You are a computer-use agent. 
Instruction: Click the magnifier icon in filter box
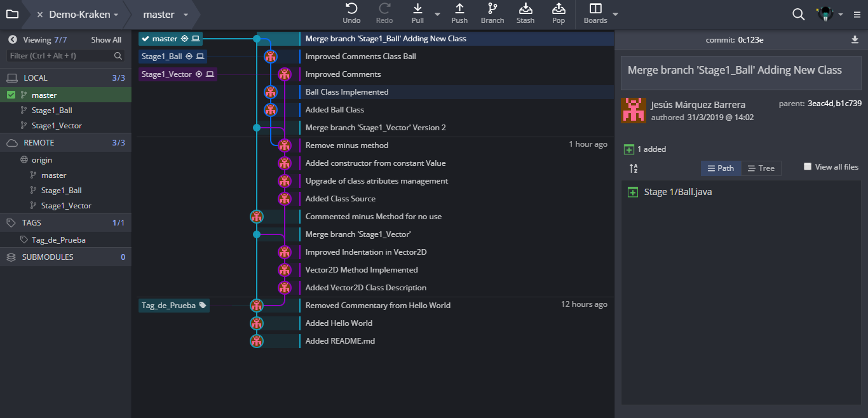coord(118,56)
